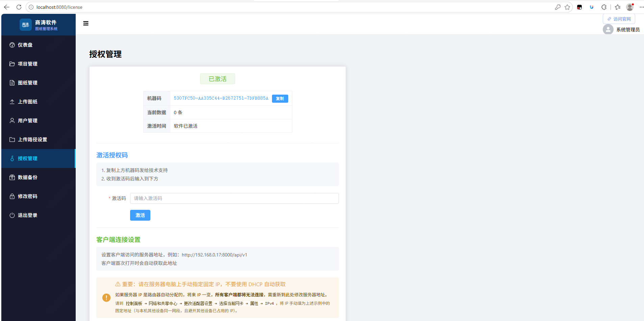
Task: Click the 系统管理员 username label
Action: pos(628,30)
